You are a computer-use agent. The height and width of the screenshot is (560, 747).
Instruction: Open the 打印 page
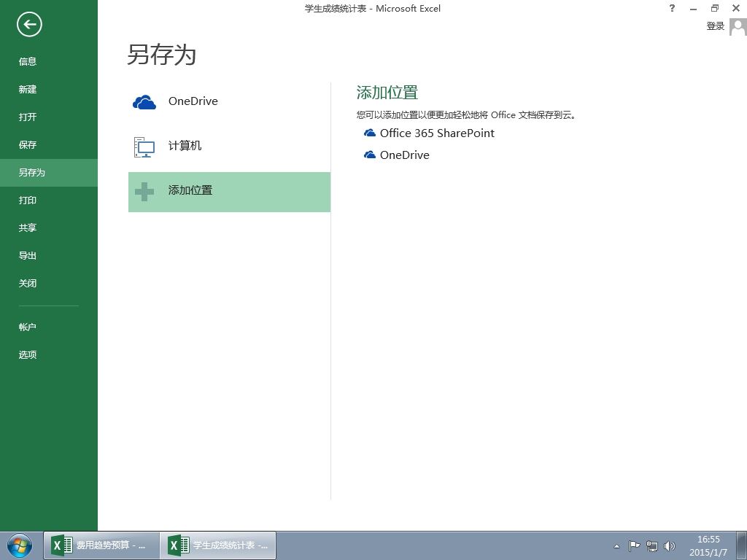[x=28, y=200]
